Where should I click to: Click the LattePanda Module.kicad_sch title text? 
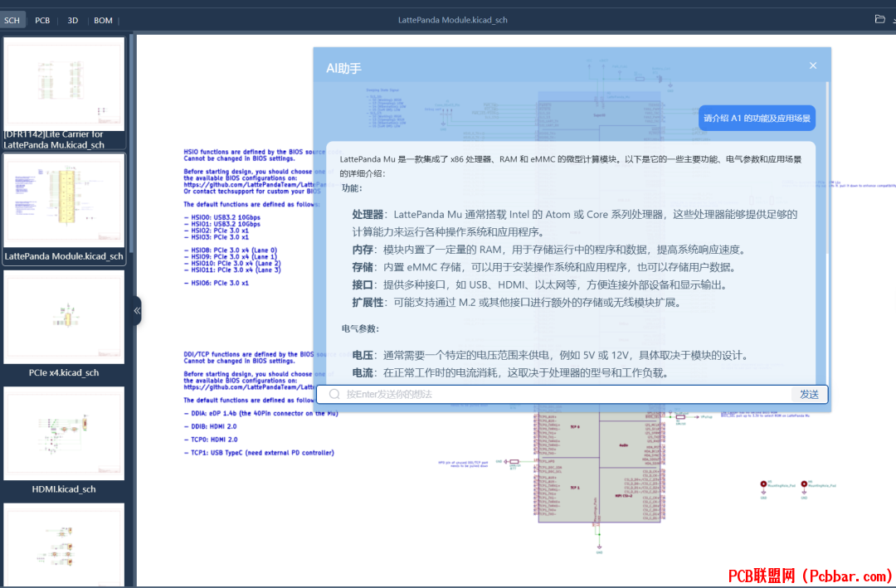pyautogui.click(x=453, y=20)
